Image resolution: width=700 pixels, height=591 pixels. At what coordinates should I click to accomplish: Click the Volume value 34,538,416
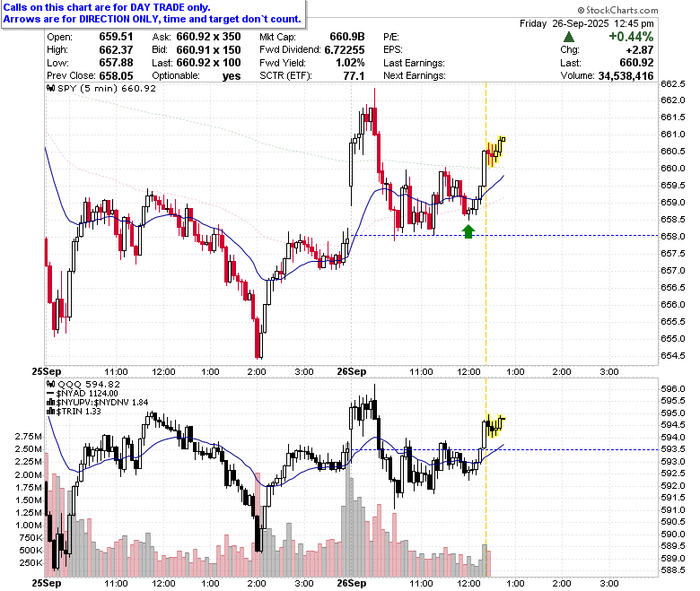(x=626, y=76)
